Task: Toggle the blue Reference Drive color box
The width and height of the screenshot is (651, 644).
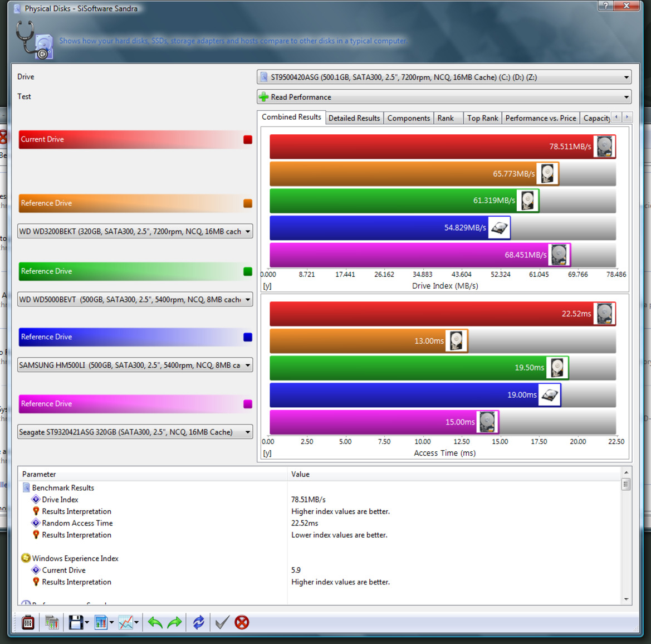Action: 248,337
